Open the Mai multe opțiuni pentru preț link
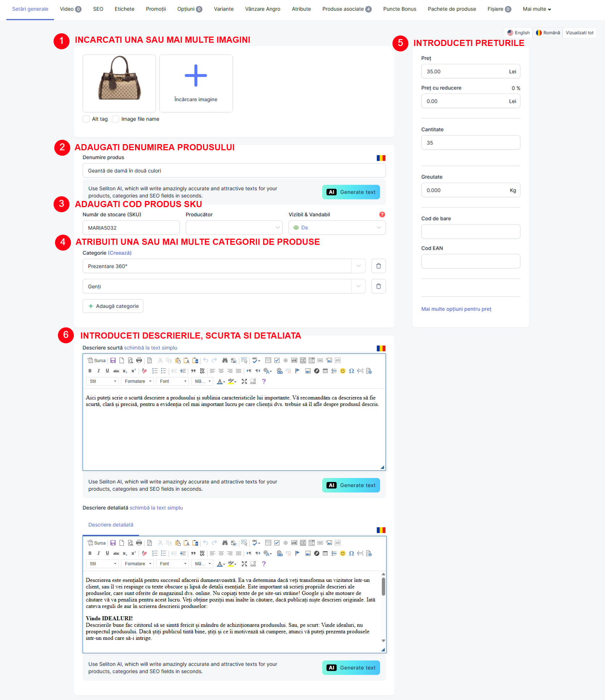The height and width of the screenshot is (700, 605). (x=456, y=309)
